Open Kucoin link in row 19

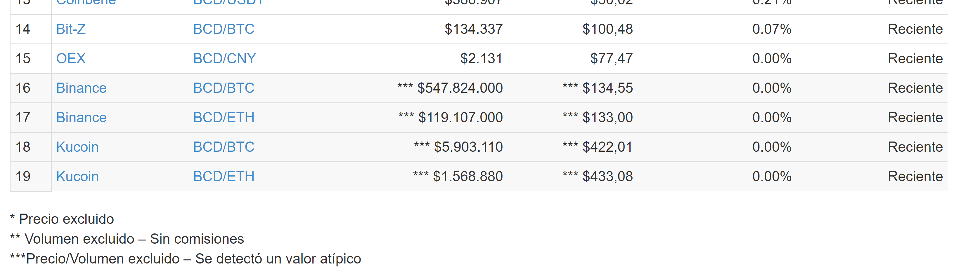(77, 176)
